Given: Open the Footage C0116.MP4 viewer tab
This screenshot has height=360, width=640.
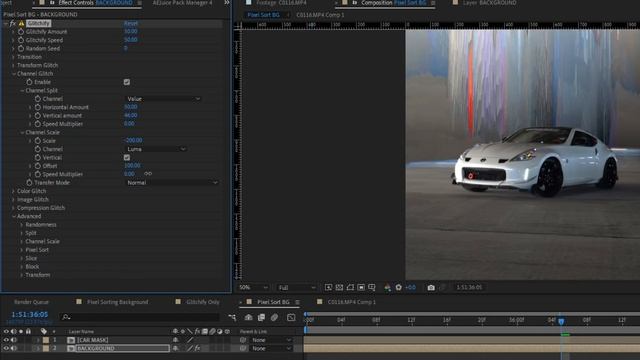Looking at the screenshot, I should 281,3.
